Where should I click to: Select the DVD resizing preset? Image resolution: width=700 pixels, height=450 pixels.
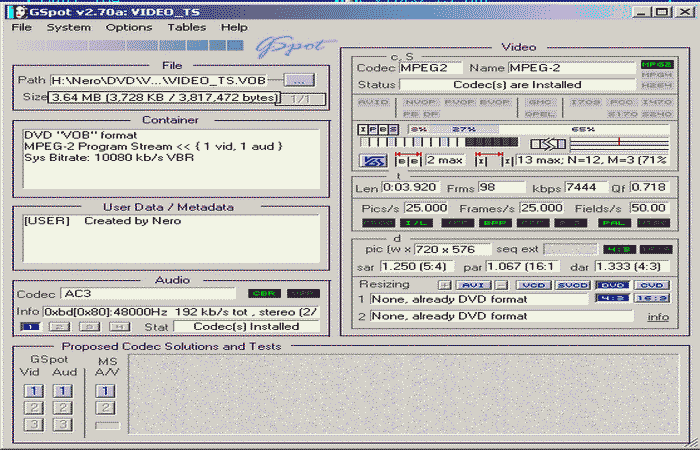(x=608, y=284)
